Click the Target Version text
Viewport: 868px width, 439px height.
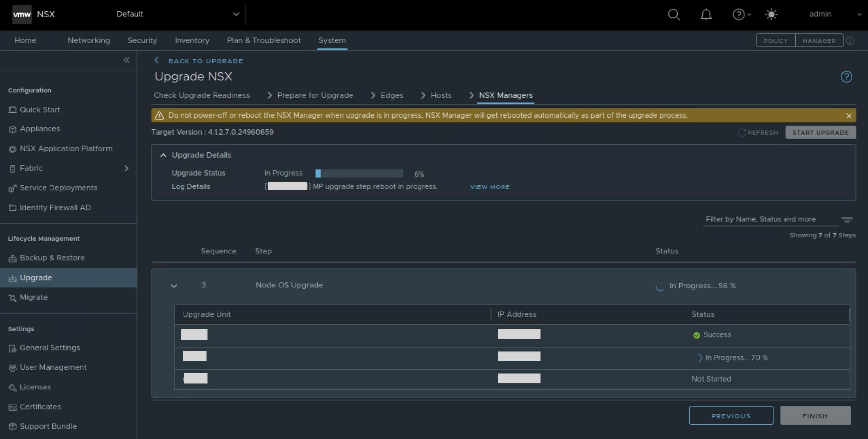[x=212, y=132]
